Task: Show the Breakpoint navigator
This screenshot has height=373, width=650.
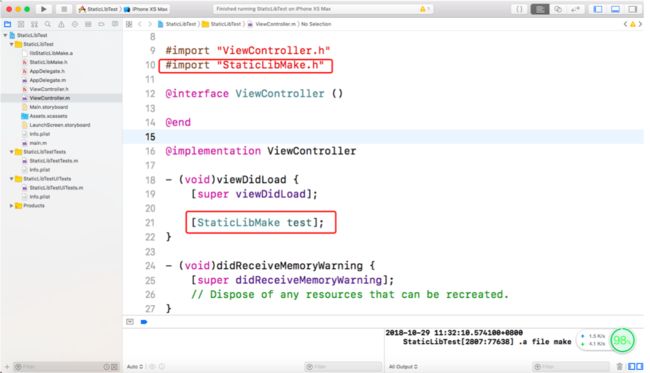Action: [101, 24]
